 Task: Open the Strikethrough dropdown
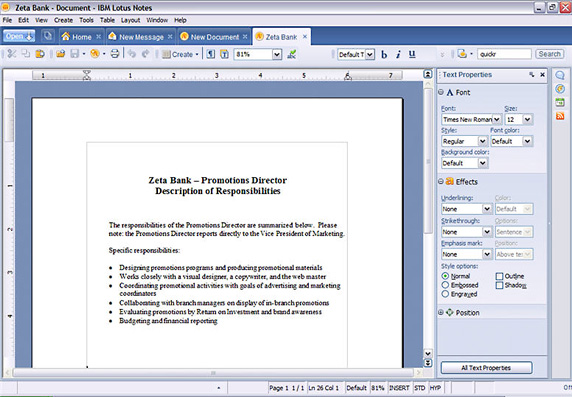point(487,232)
